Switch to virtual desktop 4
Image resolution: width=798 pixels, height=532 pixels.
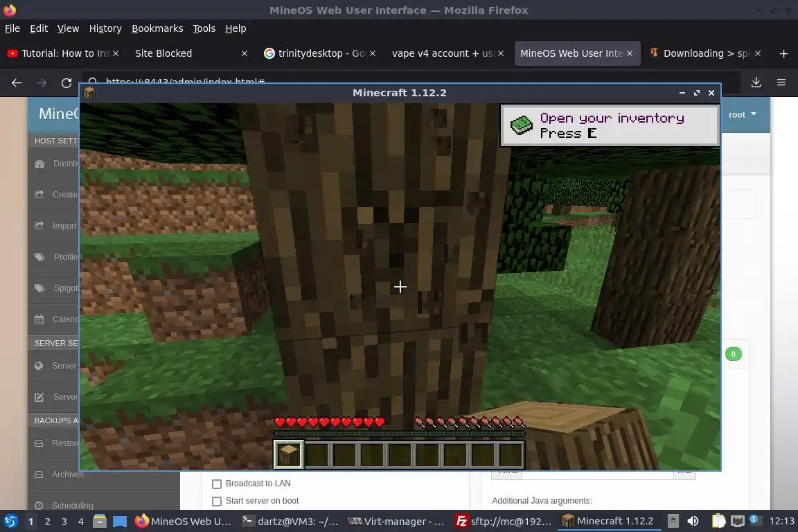[x=80, y=522]
